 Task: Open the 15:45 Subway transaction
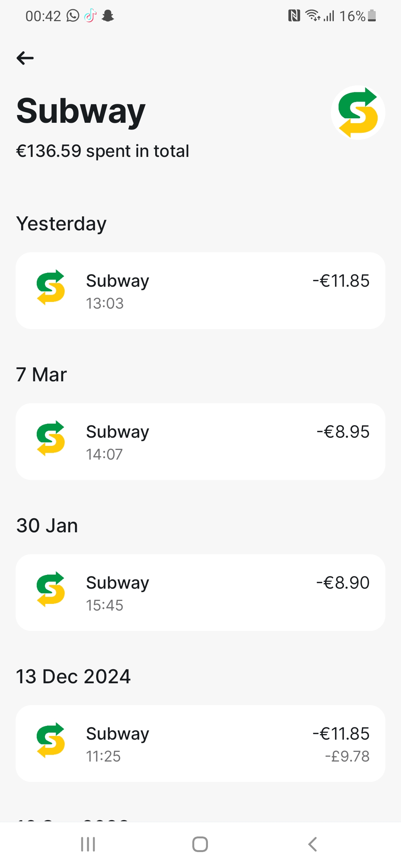(x=200, y=592)
